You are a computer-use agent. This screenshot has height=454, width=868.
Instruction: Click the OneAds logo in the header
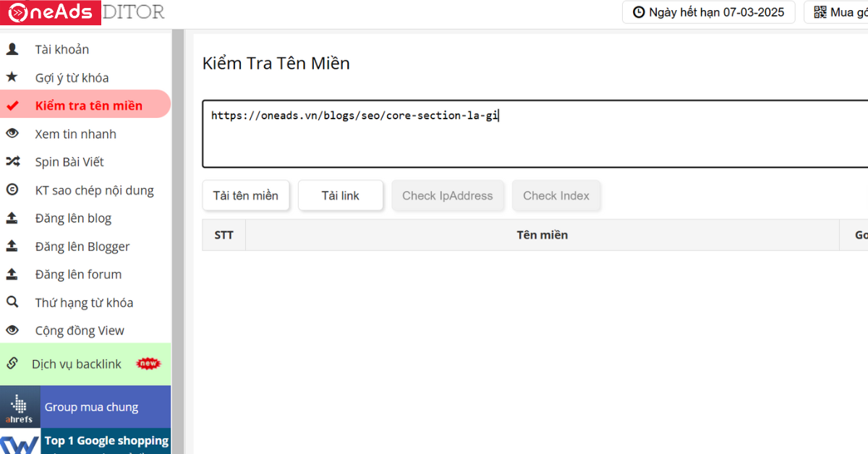[51, 12]
